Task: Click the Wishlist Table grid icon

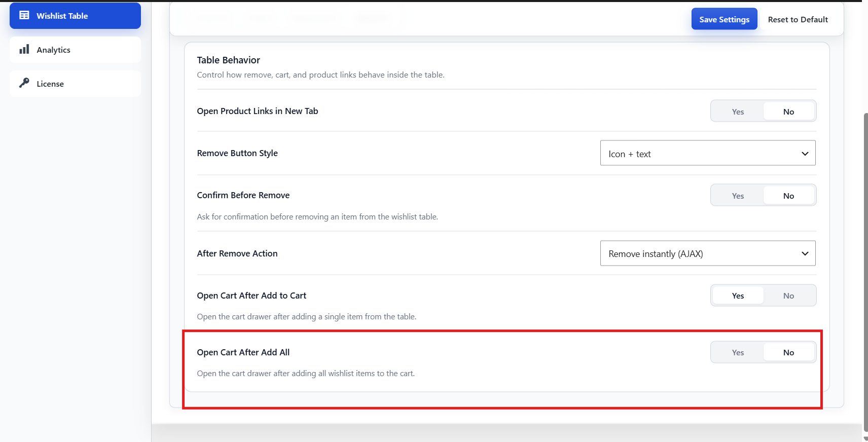Action: (x=24, y=15)
